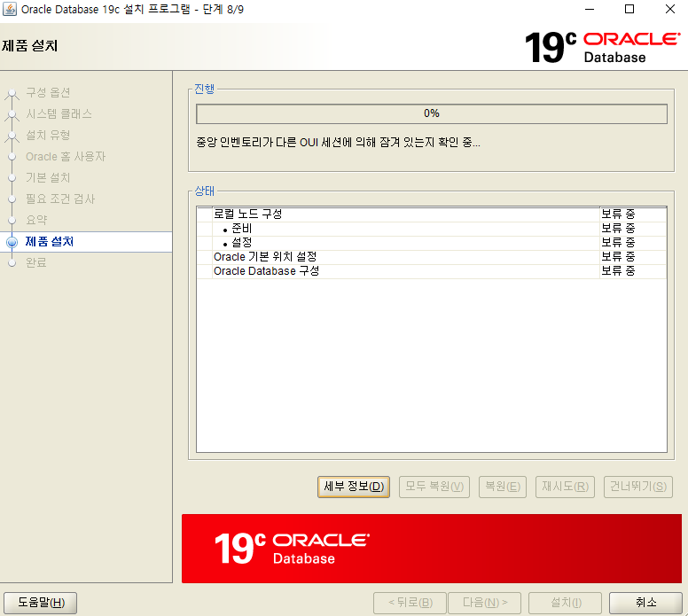The image size is (688, 616).
Task: Open help with 도움말(H) button
Action: (x=41, y=603)
